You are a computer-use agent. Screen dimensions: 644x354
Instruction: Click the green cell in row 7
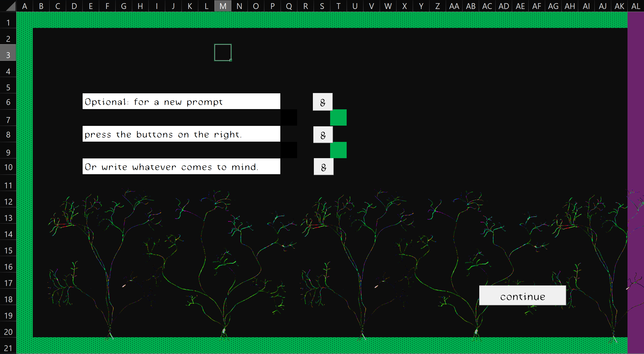pyautogui.click(x=338, y=118)
